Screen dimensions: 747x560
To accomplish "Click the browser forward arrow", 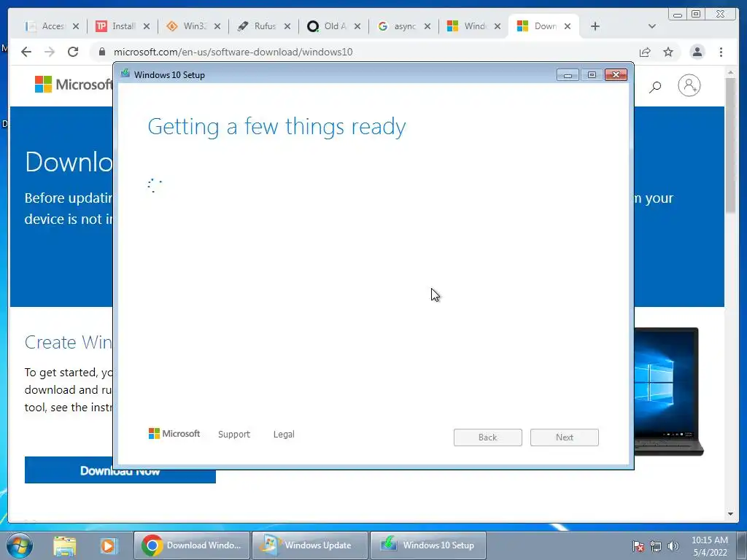I will 50,52.
